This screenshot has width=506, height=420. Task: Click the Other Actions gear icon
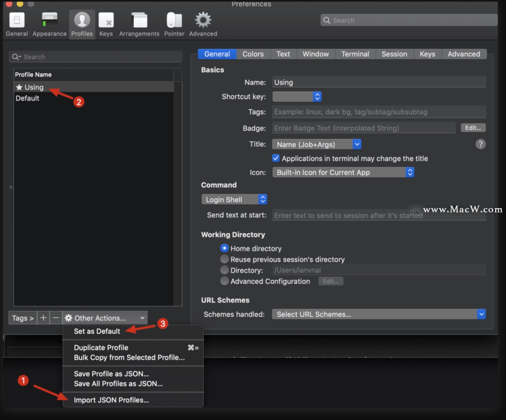point(68,318)
